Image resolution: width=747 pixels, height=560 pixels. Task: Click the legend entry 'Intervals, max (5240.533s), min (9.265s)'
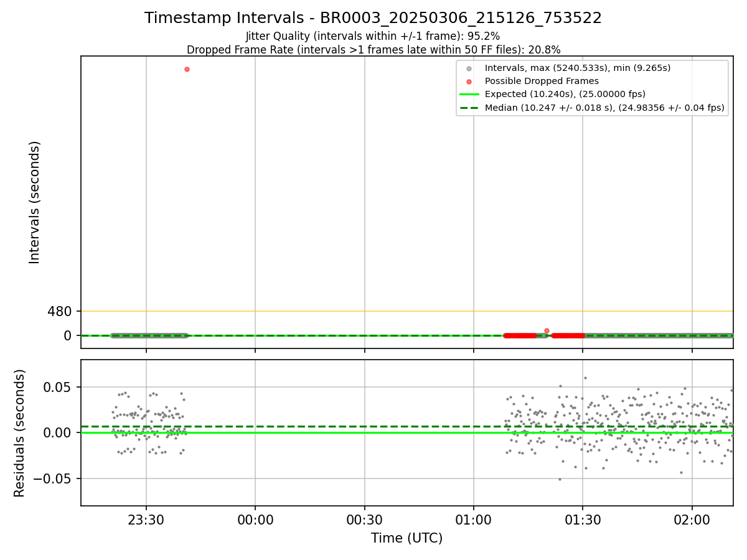578,68
